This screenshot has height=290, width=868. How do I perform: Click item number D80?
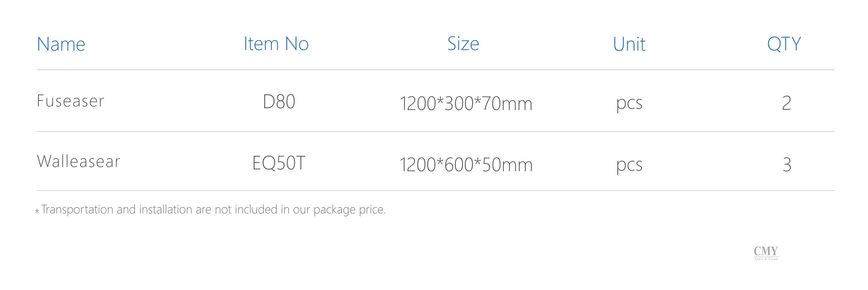tap(279, 102)
